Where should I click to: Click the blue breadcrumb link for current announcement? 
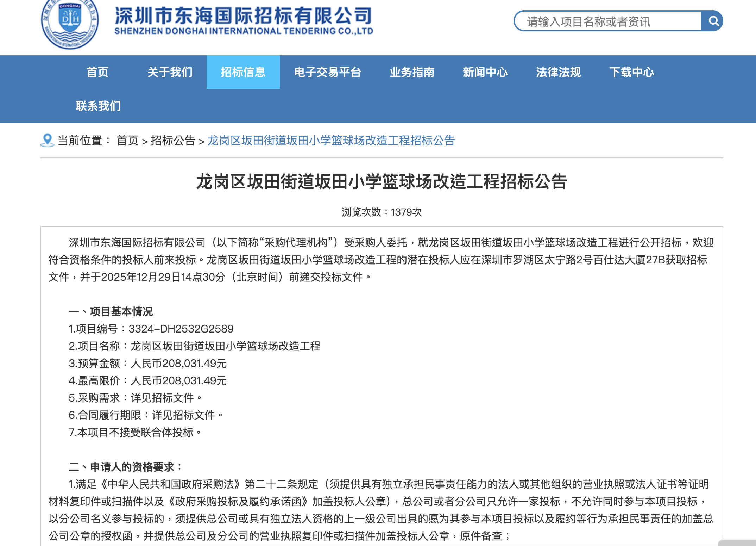point(331,141)
